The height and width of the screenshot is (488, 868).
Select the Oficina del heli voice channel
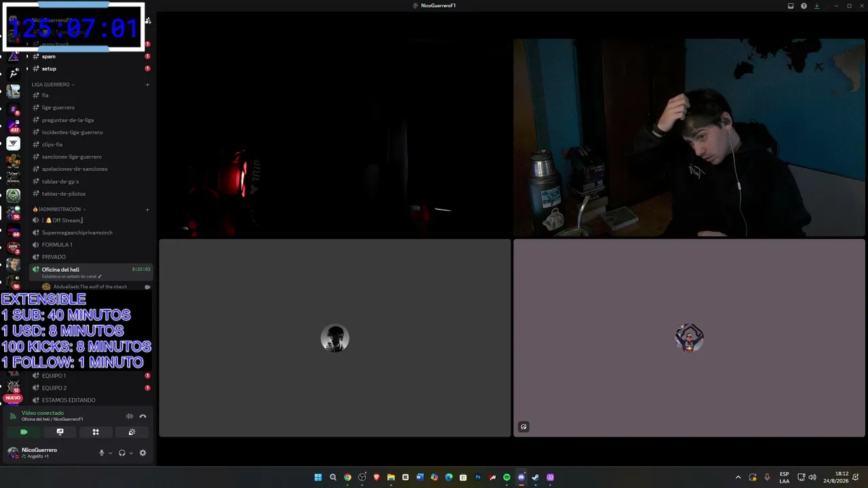(x=90, y=272)
